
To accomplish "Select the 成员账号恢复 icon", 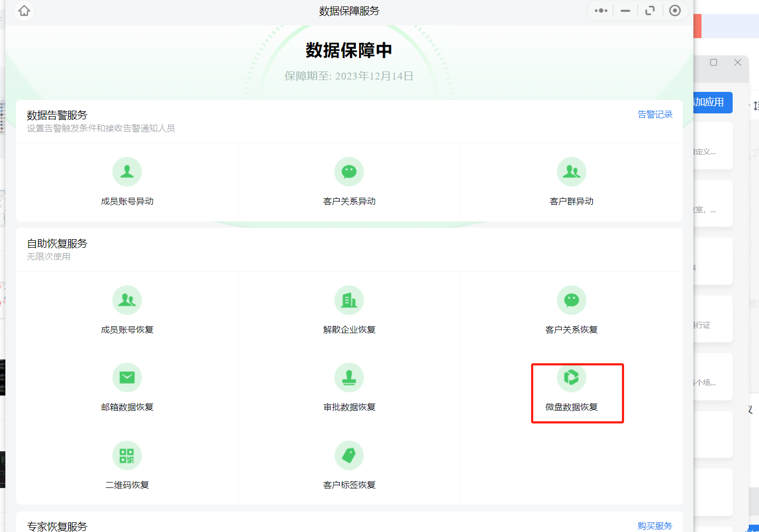I will (x=127, y=300).
